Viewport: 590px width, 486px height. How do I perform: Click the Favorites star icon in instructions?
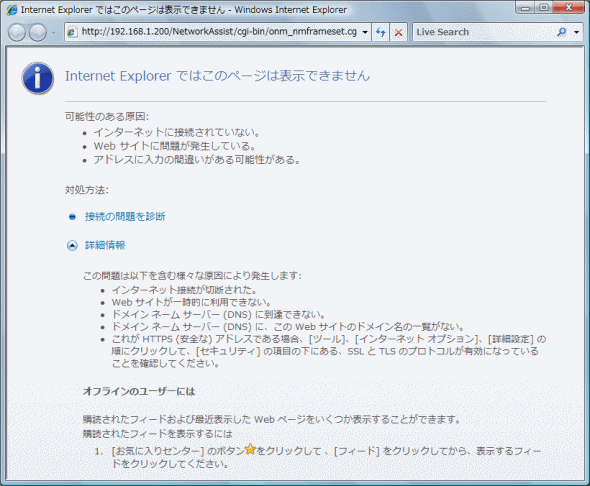tap(250, 449)
